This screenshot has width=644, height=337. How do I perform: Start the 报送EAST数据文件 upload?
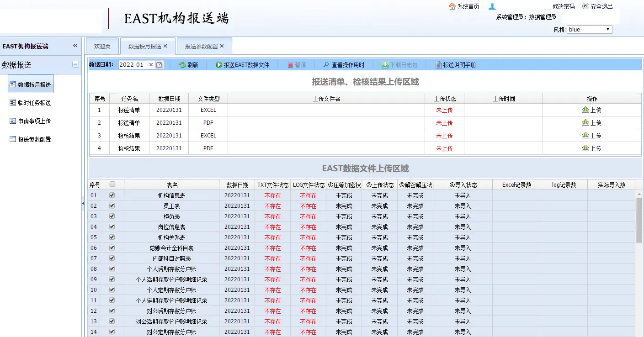219,65
